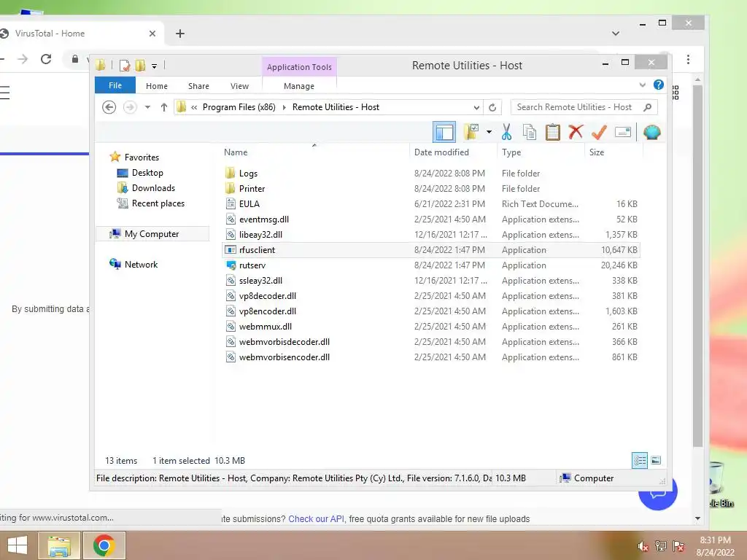Open the File menu
This screenshot has width=747, height=560.
115,86
